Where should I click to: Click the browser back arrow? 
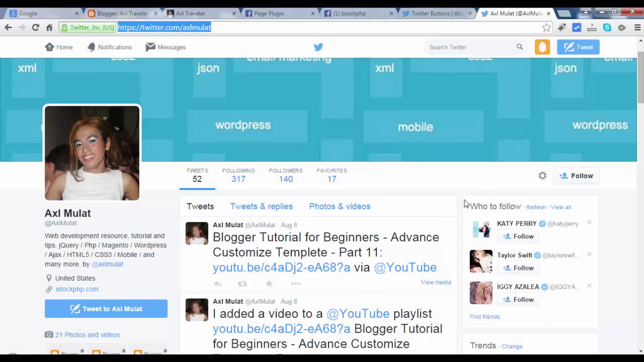[8, 28]
